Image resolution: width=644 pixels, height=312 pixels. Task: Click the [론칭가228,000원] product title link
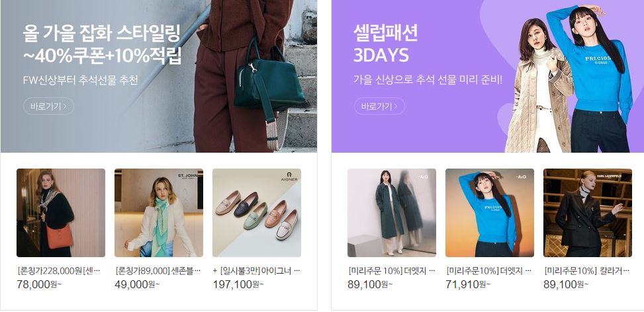click(59, 271)
